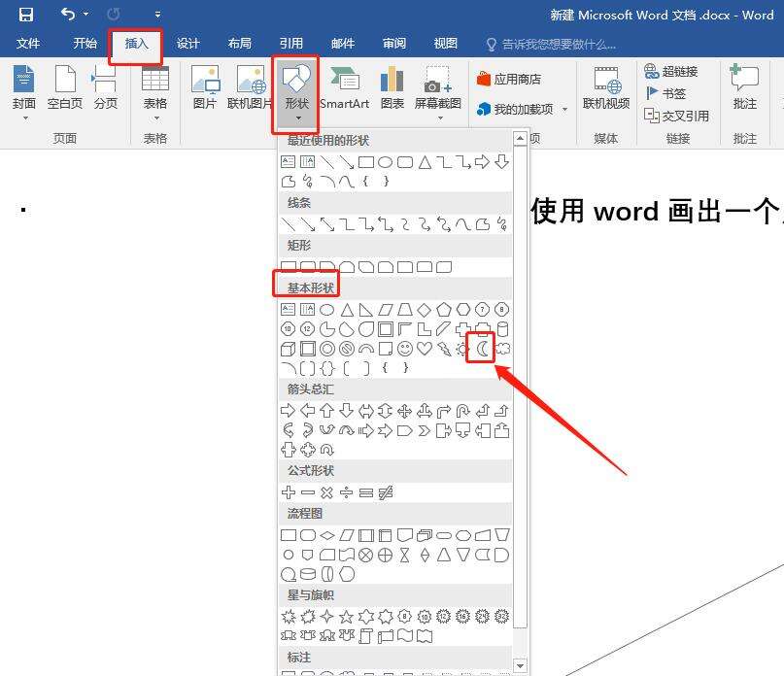
Task: Insert a hyperlink with 超链接
Action: [x=671, y=71]
